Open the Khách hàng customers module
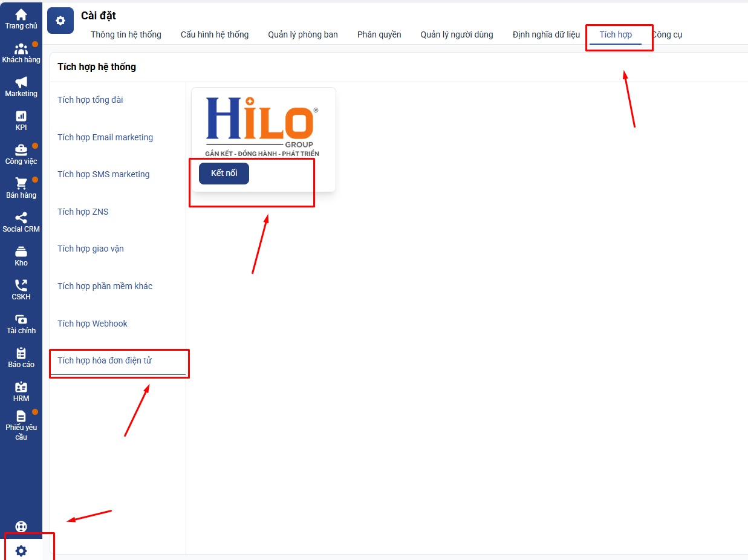 coord(21,53)
